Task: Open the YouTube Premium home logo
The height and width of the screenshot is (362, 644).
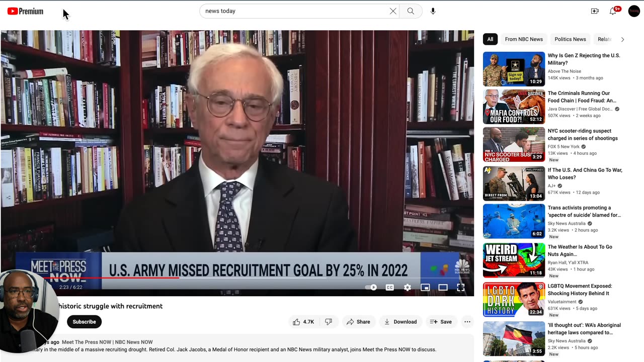Action: click(25, 11)
